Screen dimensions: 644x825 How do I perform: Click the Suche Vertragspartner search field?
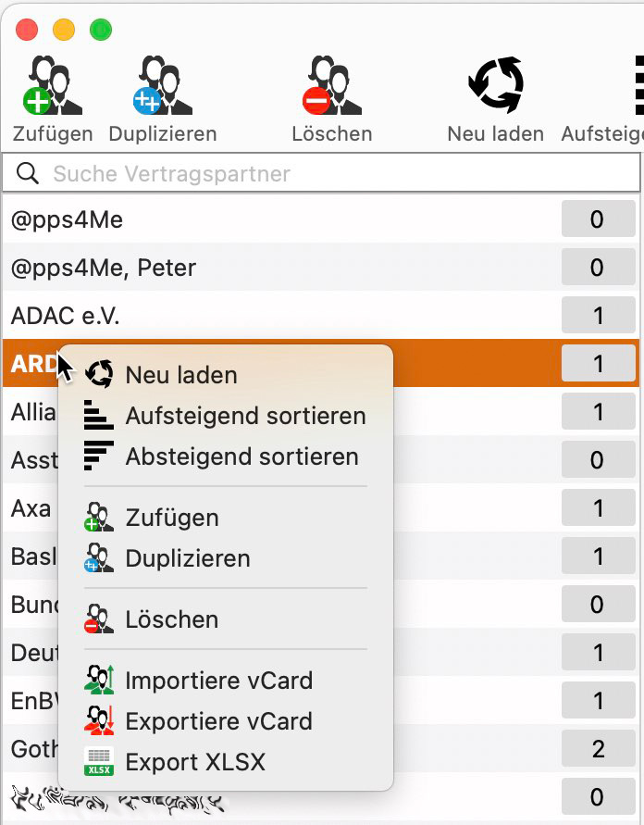(321, 173)
